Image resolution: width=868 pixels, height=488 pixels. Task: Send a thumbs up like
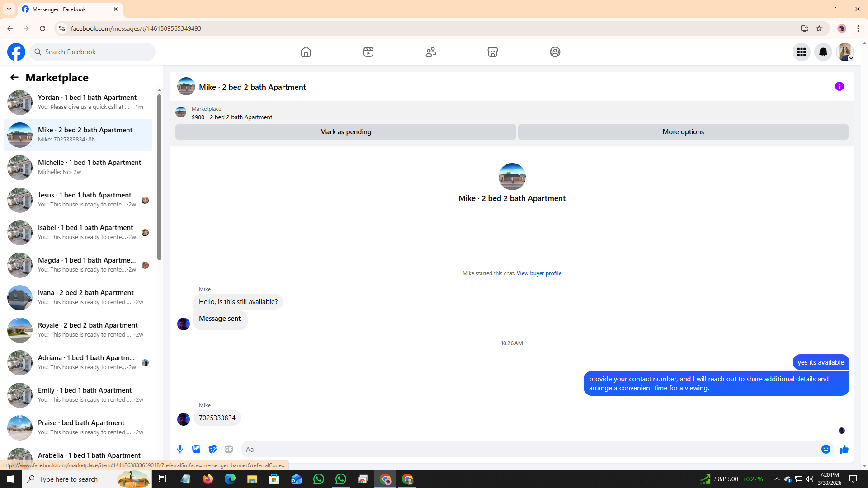(844, 449)
